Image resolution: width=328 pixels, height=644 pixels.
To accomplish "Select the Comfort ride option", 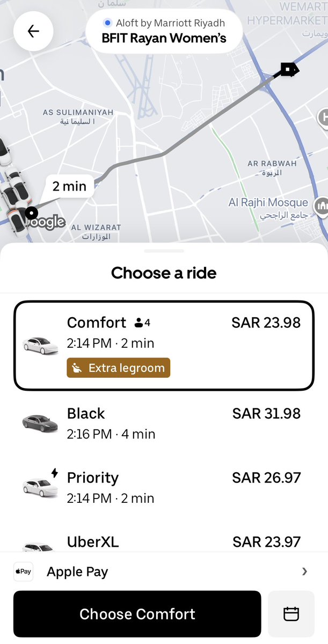I will click(x=164, y=345).
